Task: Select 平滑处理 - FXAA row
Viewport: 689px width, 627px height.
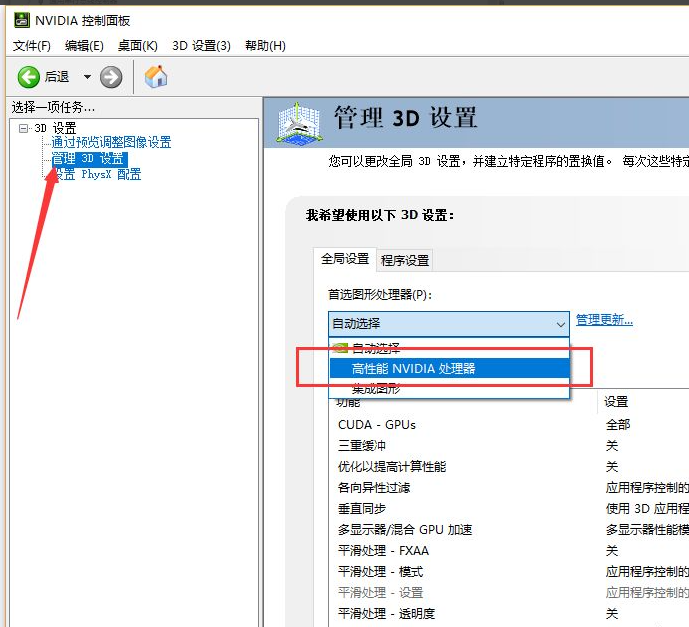Action: coord(509,551)
